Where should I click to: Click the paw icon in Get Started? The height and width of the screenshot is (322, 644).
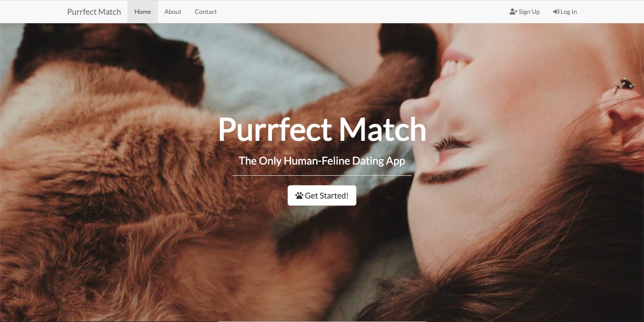pyautogui.click(x=299, y=196)
